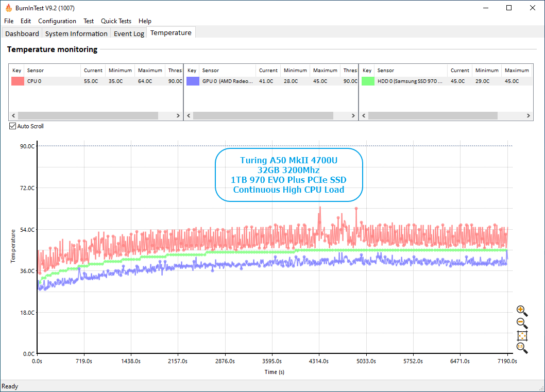
Task: Disable the Auto Scroll checkbox
Action: click(x=12, y=126)
